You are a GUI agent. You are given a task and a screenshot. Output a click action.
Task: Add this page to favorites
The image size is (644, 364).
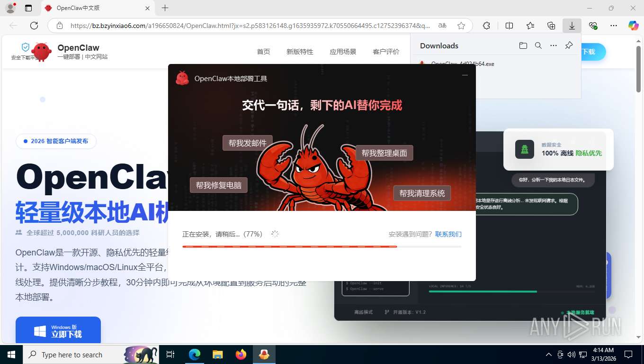coord(461,26)
